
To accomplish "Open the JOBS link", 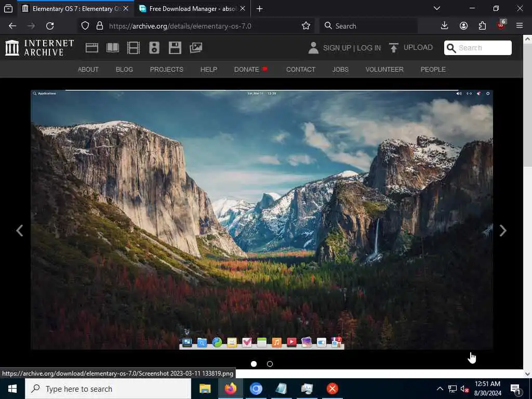I will pos(340,69).
